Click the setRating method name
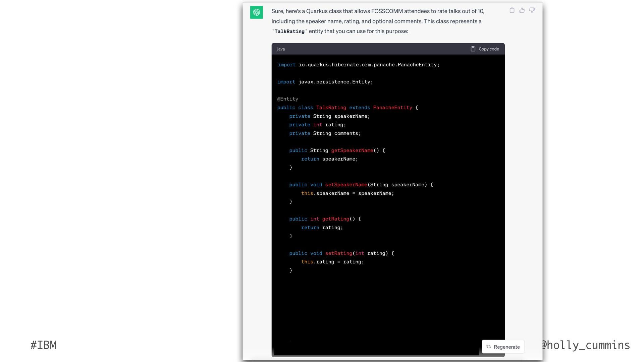Viewport: 644px width, 362px height. (338, 253)
